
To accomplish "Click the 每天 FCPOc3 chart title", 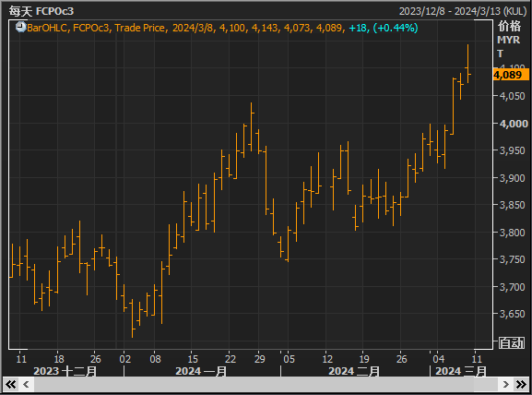I will 41,11.
